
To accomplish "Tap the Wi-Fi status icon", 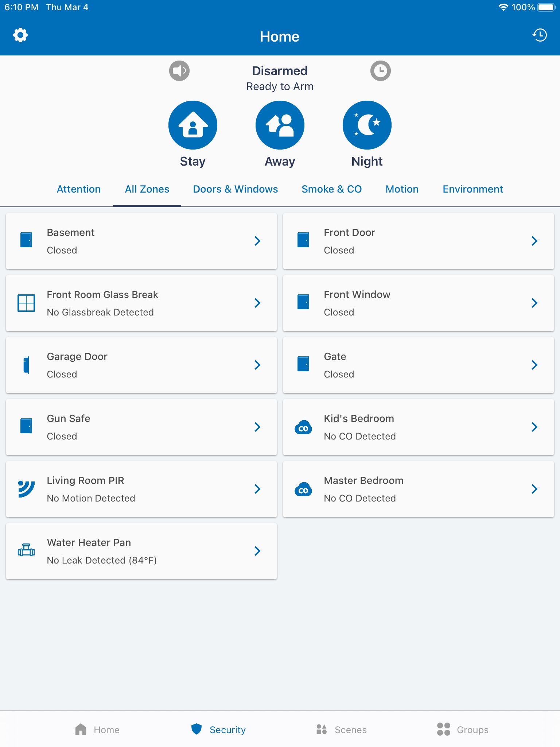I will coord(503,7).
